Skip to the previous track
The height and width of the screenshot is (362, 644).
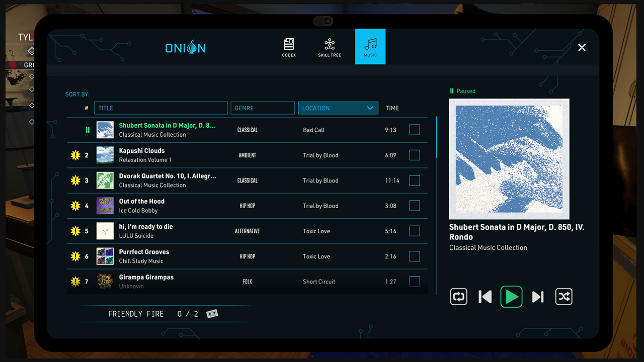pyautogui.click(x=485, y=297)
